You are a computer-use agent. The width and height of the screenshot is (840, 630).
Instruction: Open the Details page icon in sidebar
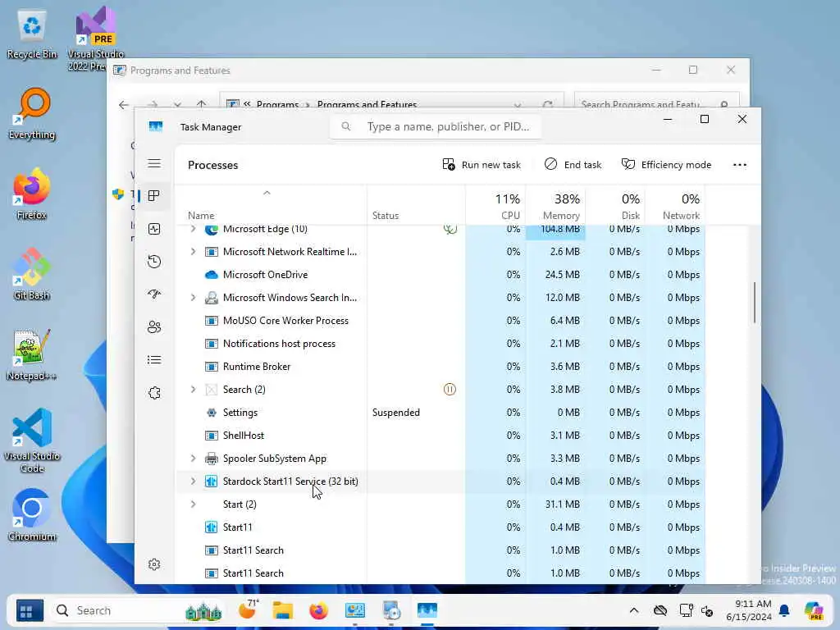click(154, 359)
